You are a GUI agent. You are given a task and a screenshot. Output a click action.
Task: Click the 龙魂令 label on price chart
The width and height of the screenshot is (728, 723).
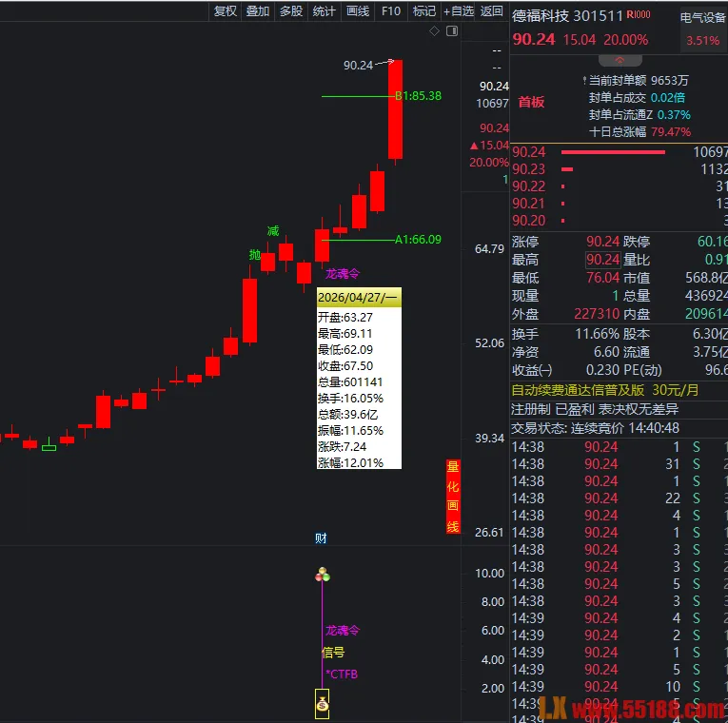pos(343,274)
